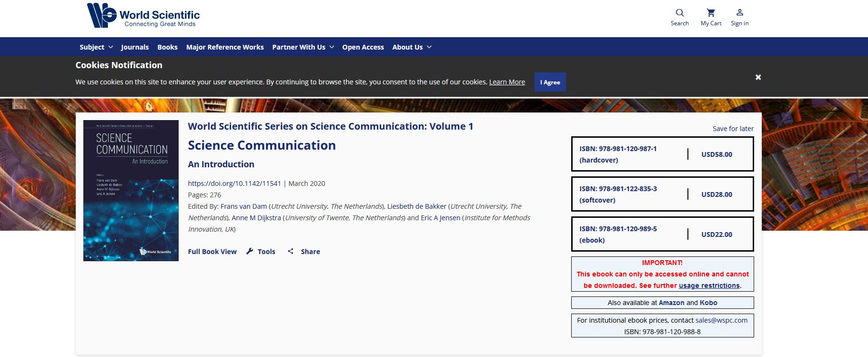Follow the Learn More cookies link

[507, 82]
